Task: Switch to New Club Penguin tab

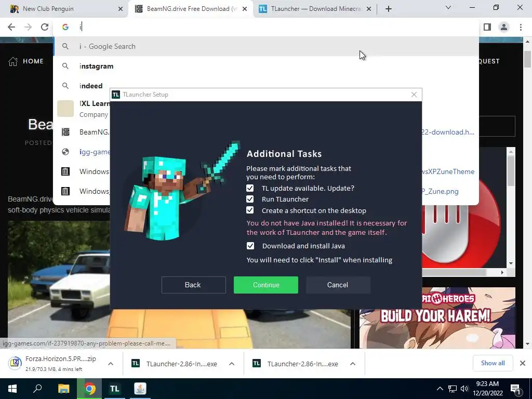Action: pos(64,9)
